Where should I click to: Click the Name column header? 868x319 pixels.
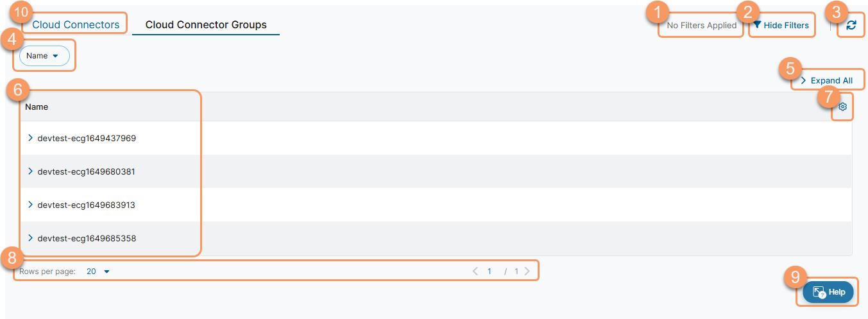tap(37, 107)
